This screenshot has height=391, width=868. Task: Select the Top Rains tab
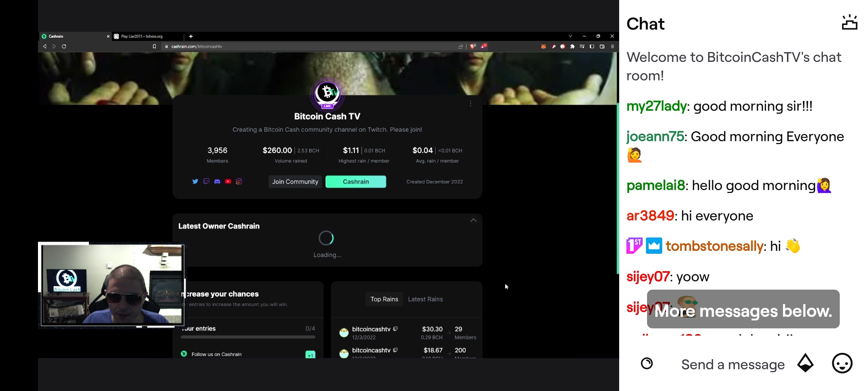pos(384,299)
